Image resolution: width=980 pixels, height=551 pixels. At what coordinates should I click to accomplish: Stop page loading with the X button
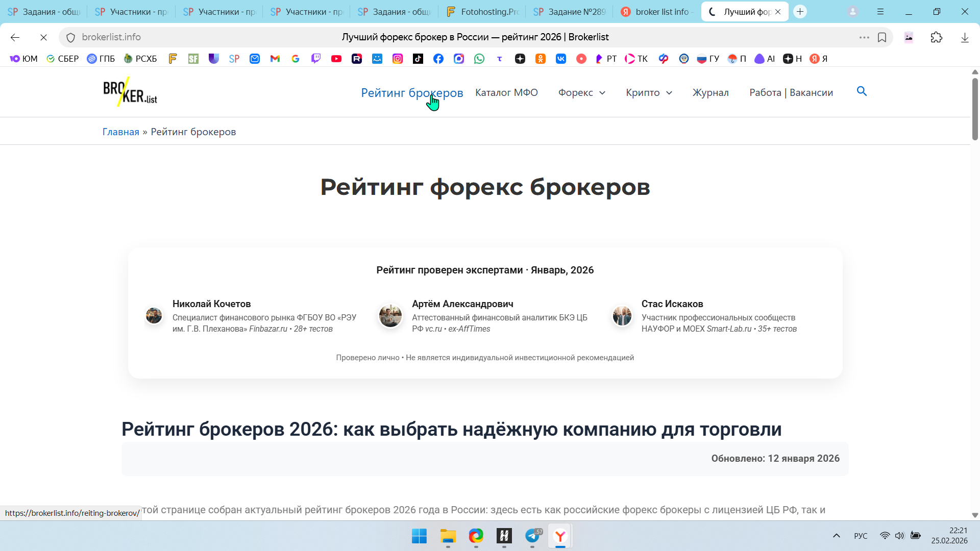pos(43,37)
